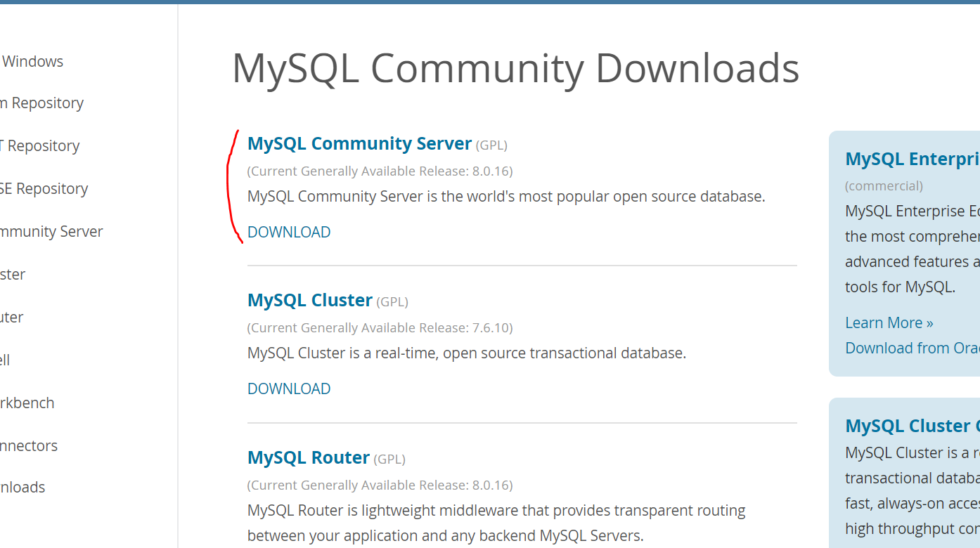Click the 'world's most popular open source database' sentence
Screen dimensions: 980x548
[506, 196]
